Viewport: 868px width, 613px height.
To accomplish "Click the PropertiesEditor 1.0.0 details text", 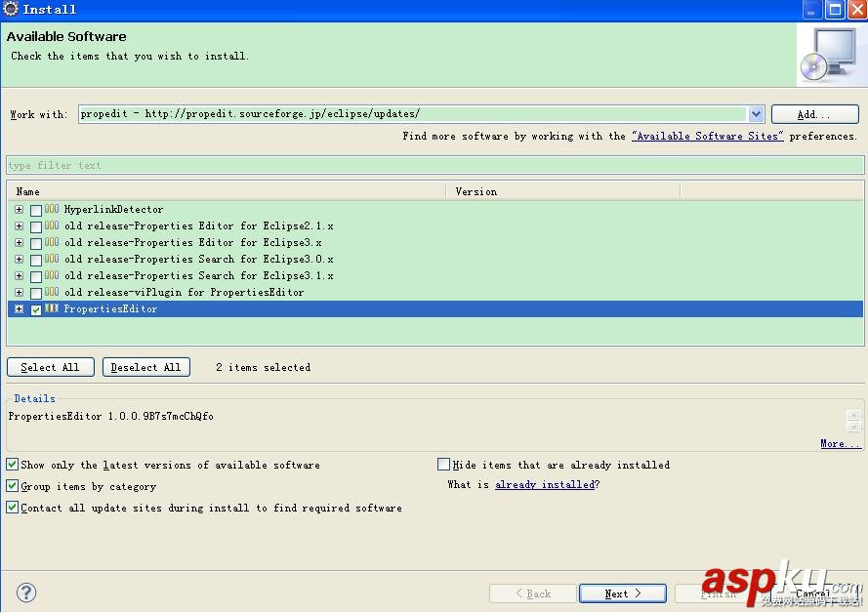I will click(110, 416).
